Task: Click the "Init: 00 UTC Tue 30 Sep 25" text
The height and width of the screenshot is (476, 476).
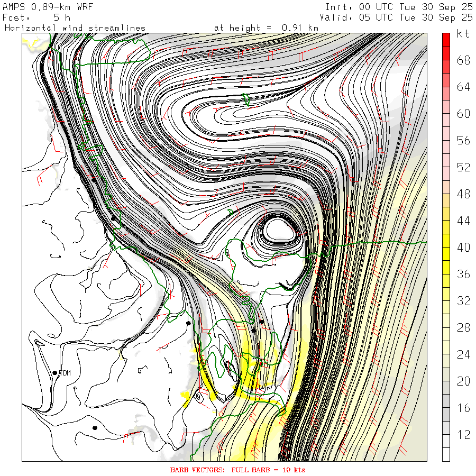Action: pyautogui.click(x=399, y=6)
